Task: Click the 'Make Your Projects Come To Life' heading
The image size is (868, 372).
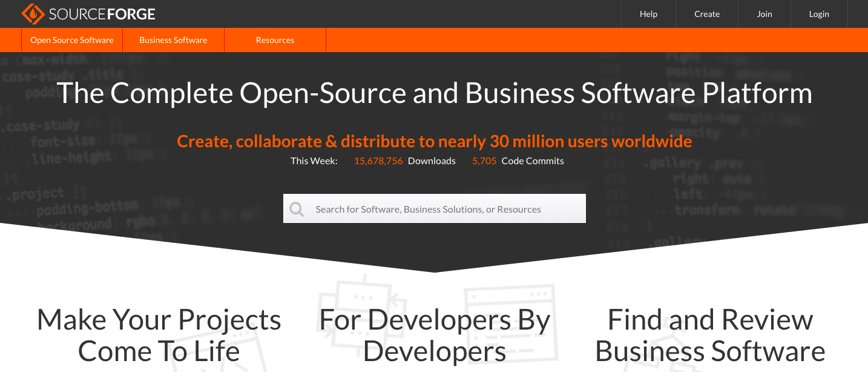Action: 159,335
